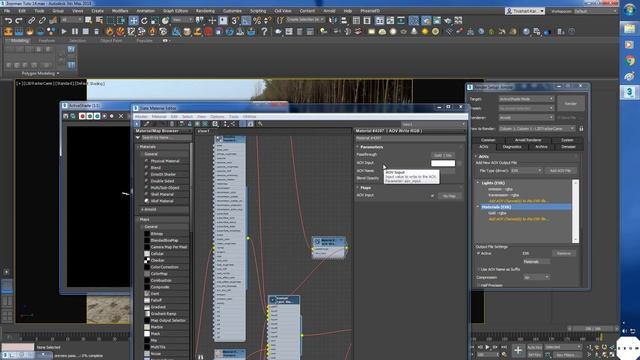Open the Graph Editors menu
640x360 pixels.
click(176, 11)
